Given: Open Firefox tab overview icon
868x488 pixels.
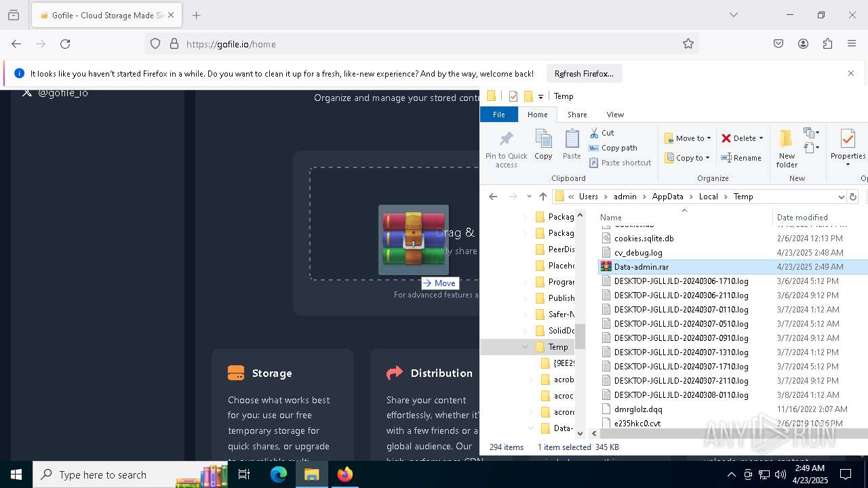Looking at the screenshot, I should tap(14, 15).
